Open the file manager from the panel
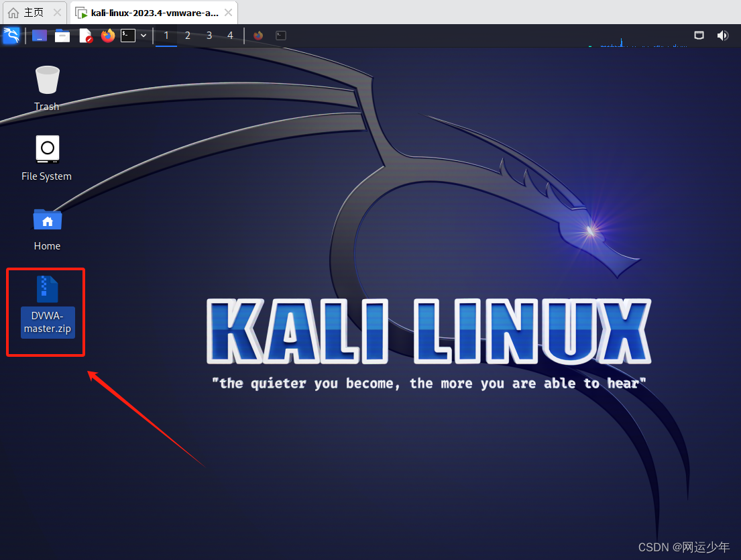 tap(62, 36)
